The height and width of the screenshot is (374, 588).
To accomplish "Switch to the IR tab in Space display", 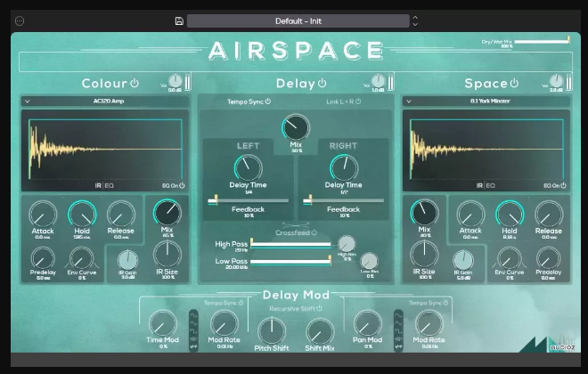I will pyautogui.click(x=479, y=185).
